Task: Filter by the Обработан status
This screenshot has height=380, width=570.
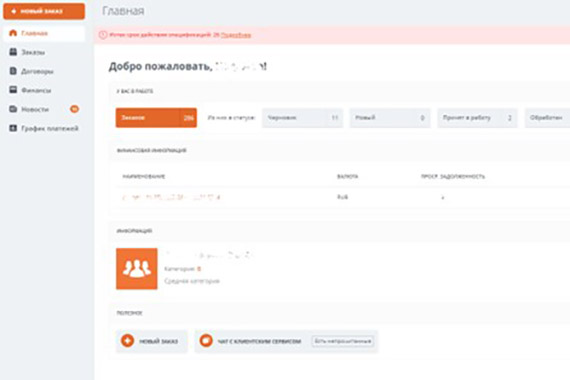Action: pyautogui.click(x=547, y=118)
